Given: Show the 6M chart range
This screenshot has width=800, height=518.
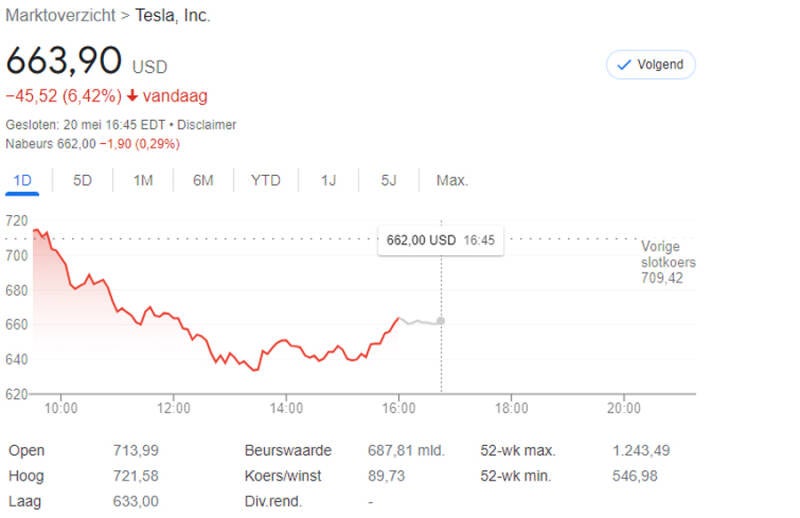Looking at the screenshot, I should point(203,180).
